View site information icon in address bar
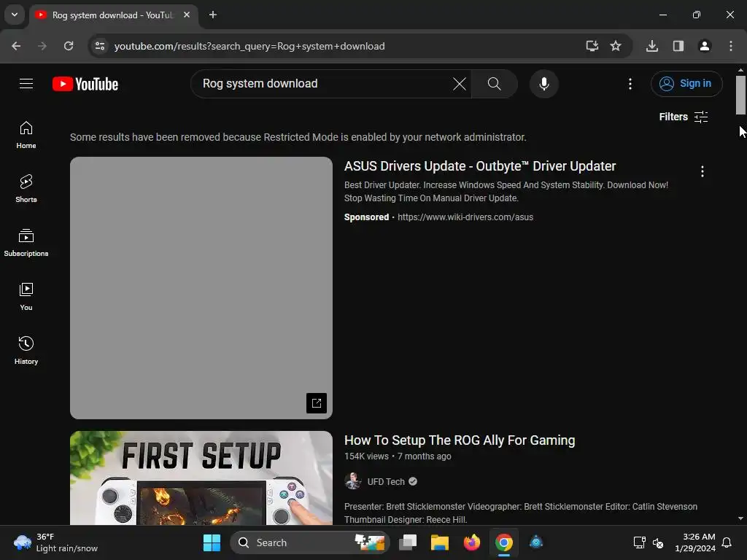Viewport: 747px width, 560px height. pos(100,46)
